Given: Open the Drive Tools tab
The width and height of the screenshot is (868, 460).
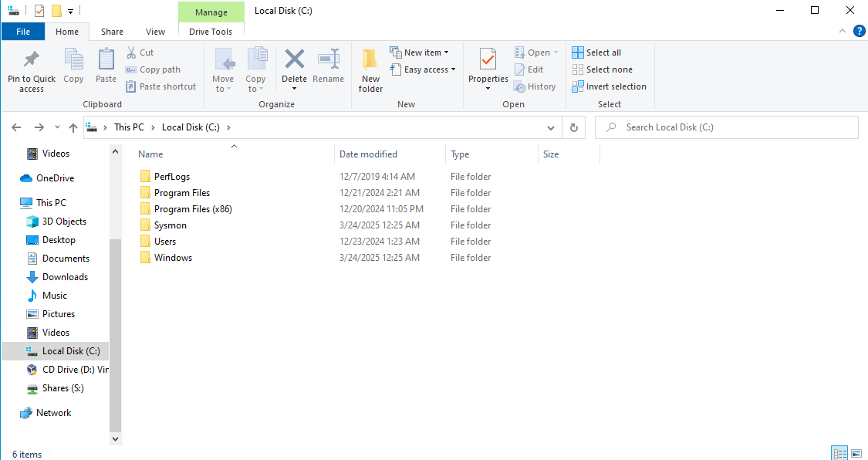Looking at the screenshot, I should pyautogui.click(x=211, y=32).
